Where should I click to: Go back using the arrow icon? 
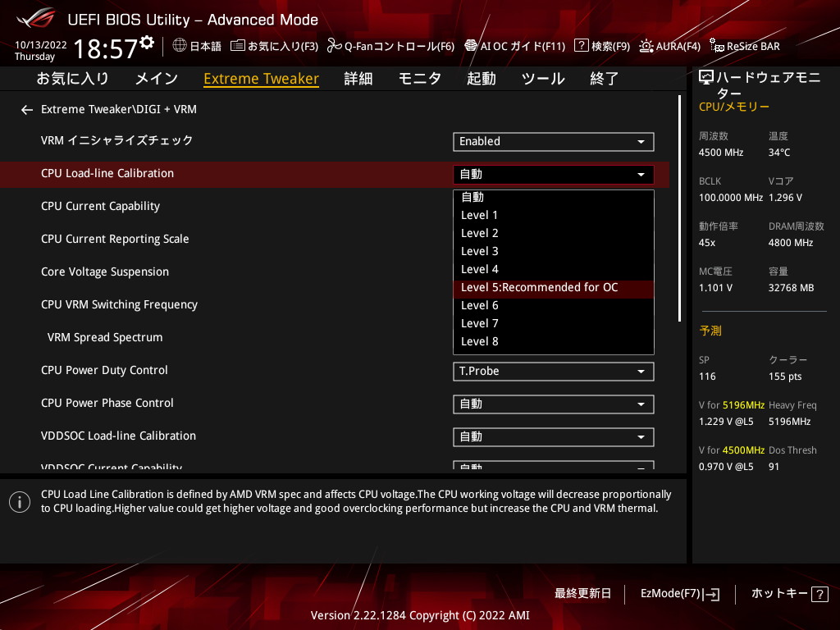[27, 110]
